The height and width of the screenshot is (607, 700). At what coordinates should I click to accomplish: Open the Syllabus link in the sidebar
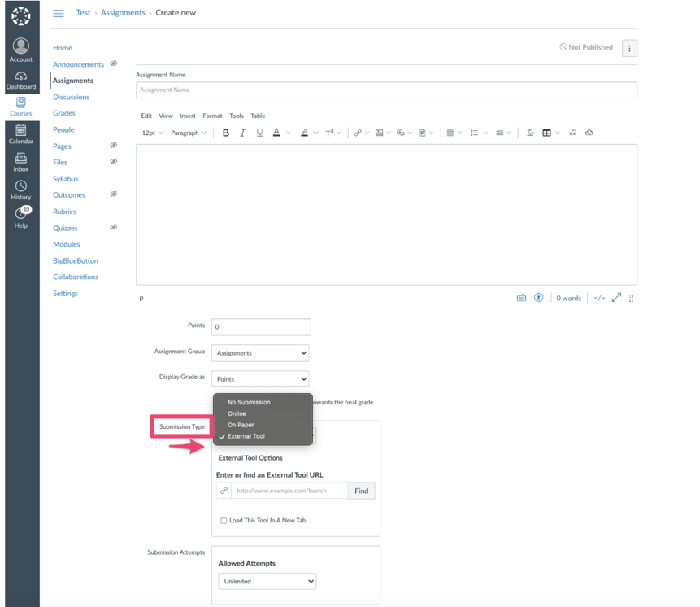pos(65,178)
